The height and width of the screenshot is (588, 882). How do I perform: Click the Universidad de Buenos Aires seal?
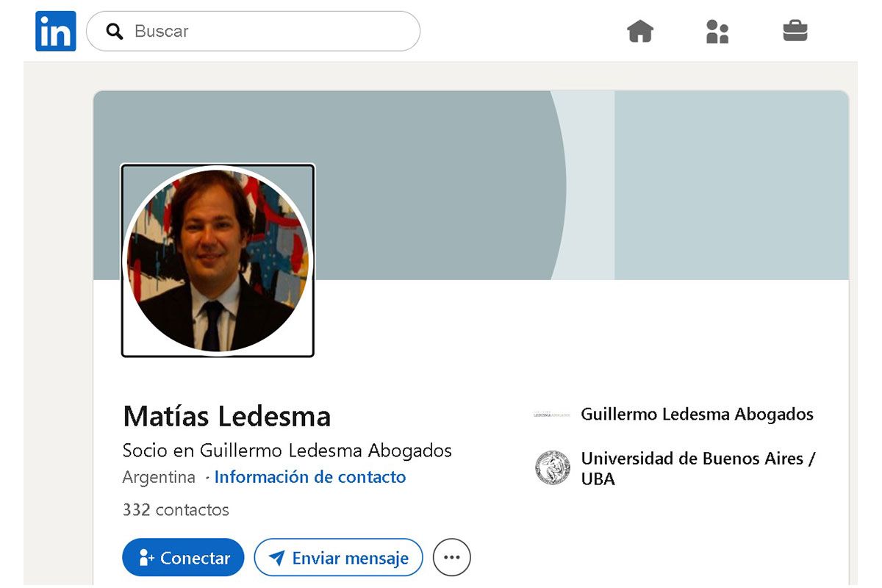553,468
